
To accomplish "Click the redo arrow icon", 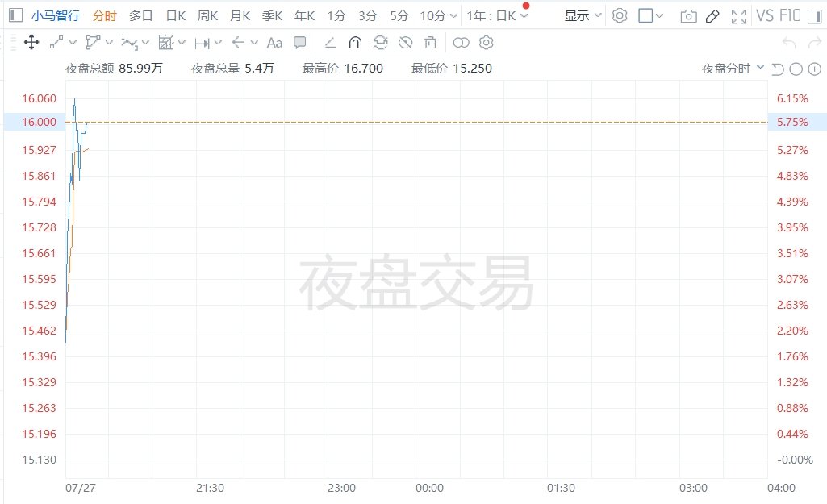I will pos(815,43).
